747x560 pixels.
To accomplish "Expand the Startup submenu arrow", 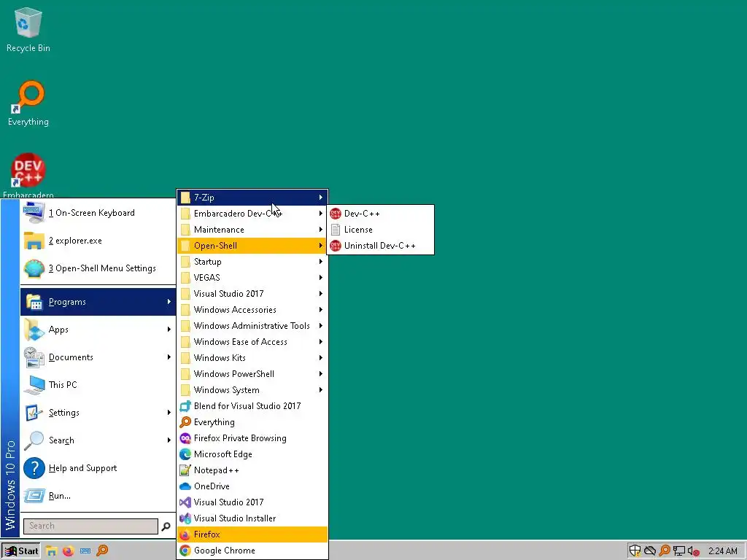I will pyautogui.click(x=321, y=262).
